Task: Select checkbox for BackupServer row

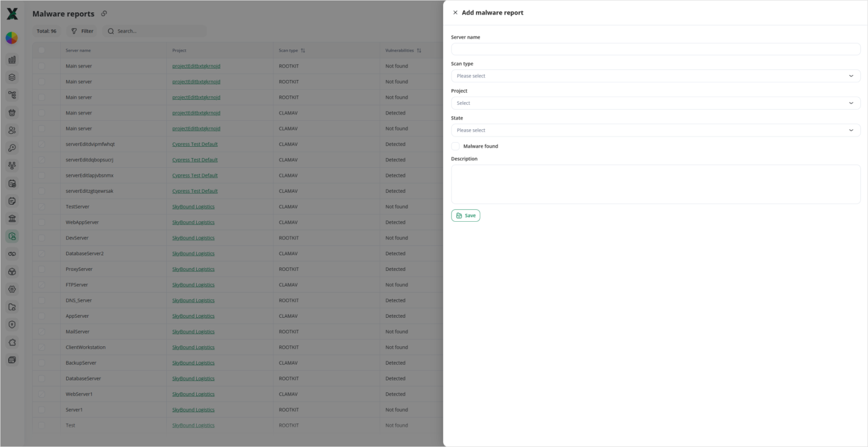Action: point(41,363)
